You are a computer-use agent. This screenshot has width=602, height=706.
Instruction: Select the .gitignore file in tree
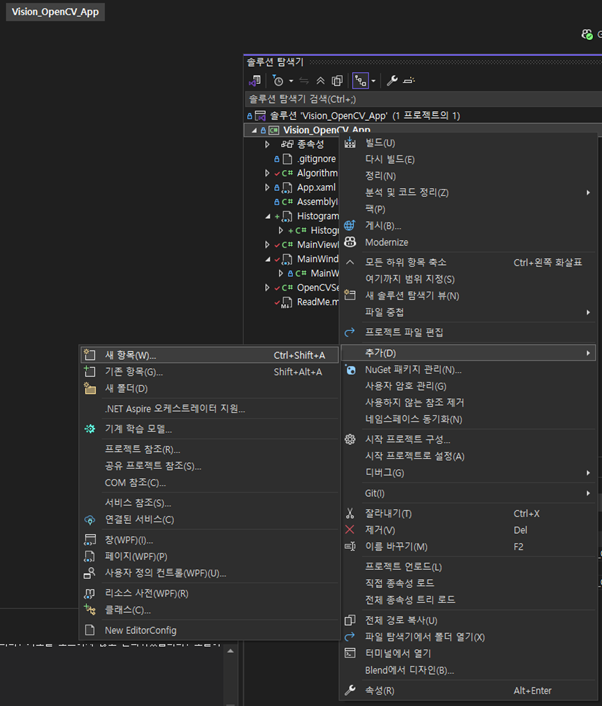click(316, 159)
